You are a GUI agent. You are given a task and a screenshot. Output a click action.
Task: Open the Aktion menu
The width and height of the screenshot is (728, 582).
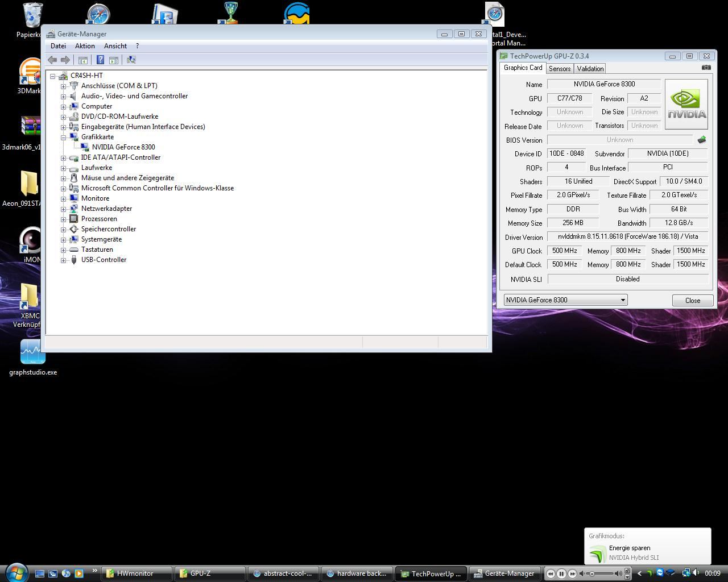85,46
